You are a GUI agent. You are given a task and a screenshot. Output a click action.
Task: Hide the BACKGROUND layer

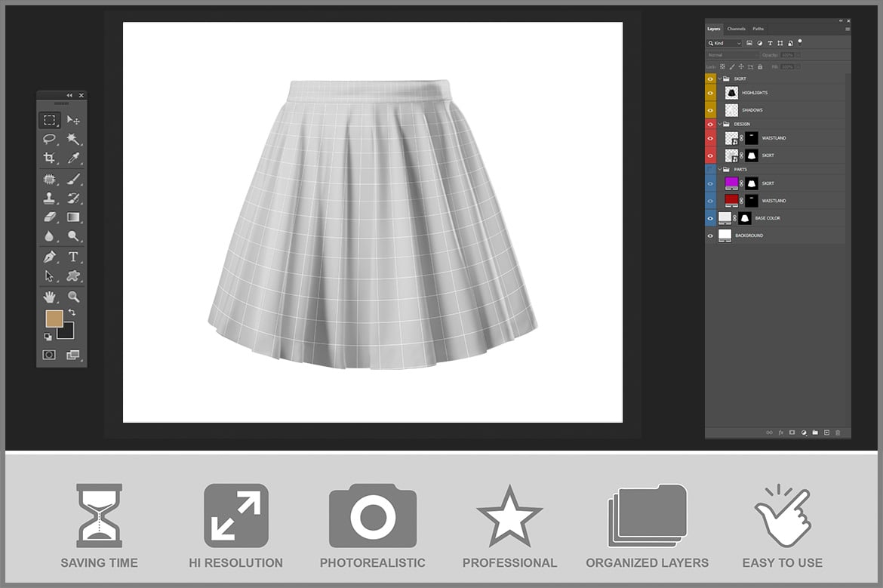(710, 236)
